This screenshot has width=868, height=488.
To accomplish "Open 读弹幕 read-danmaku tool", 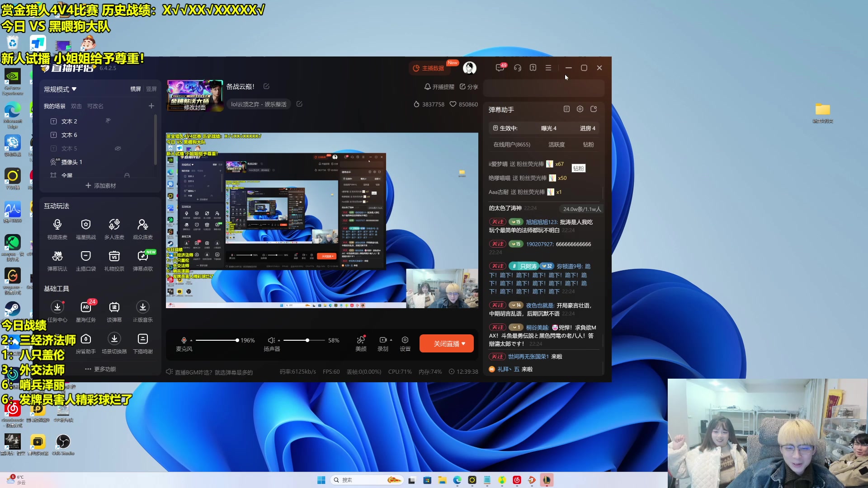I will pos(114,312).
